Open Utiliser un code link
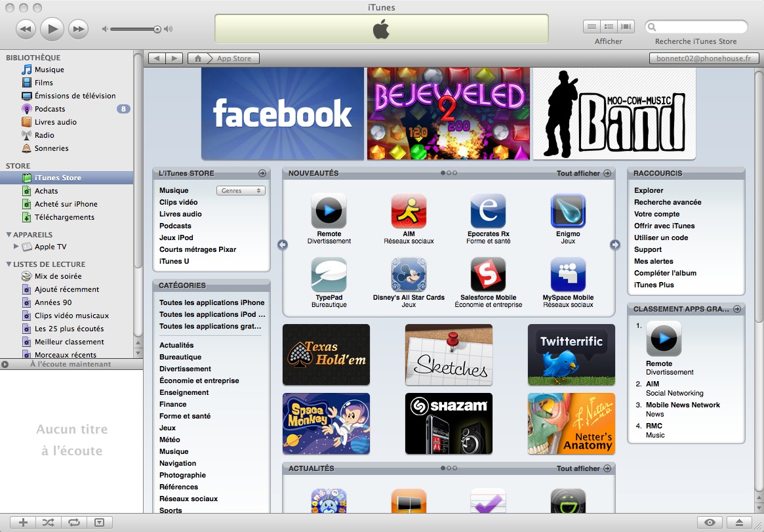Viewport: 764px width, 532px height. 661,237
